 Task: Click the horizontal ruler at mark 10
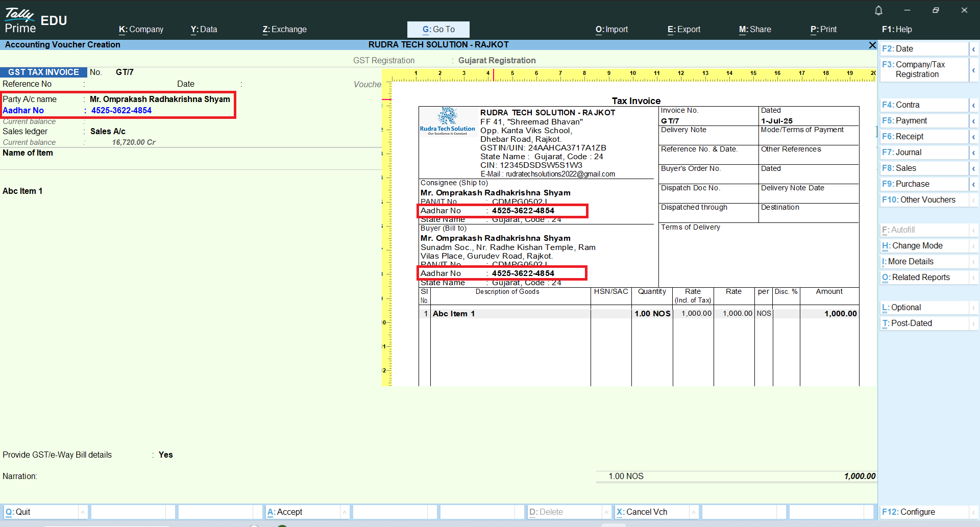(x=632, y=75)
